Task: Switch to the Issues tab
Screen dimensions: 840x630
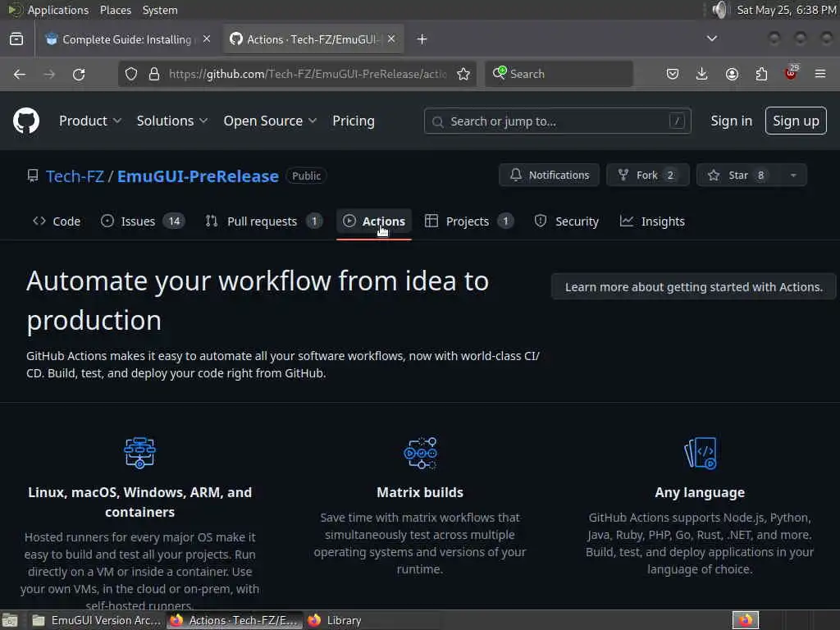Action: pyautogui.click(x=143, y=221)
